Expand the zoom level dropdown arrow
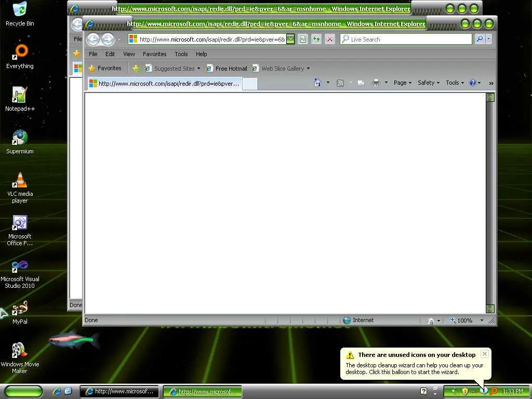 coord(482,320)
